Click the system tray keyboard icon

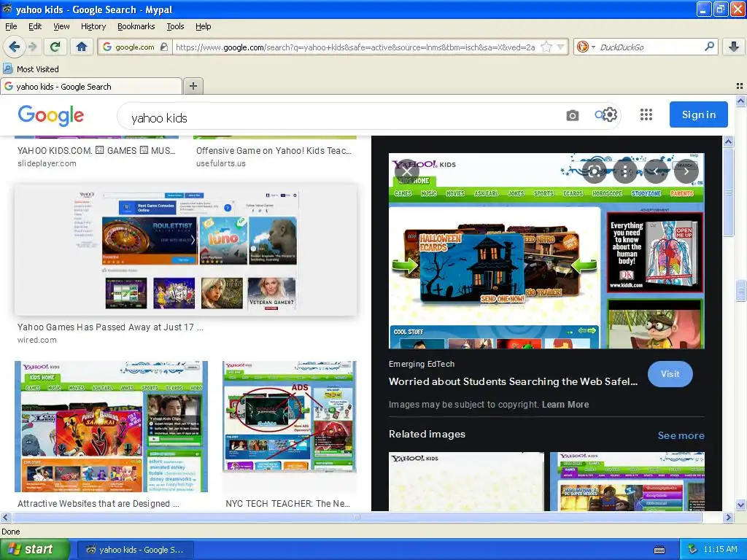tap(659, 550)
